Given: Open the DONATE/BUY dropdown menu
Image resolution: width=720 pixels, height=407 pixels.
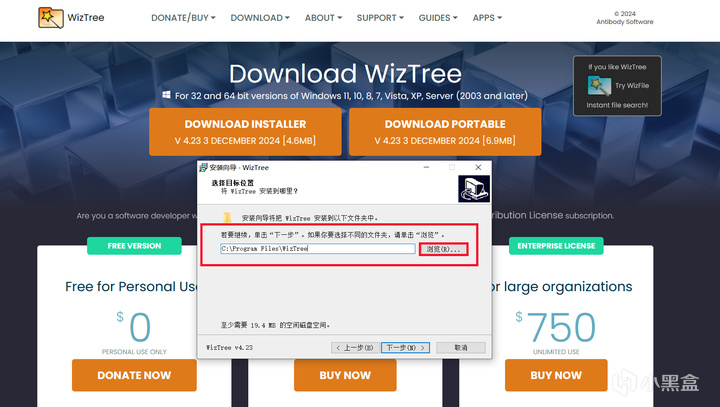Looking at the screenshot, I should 183,18.
